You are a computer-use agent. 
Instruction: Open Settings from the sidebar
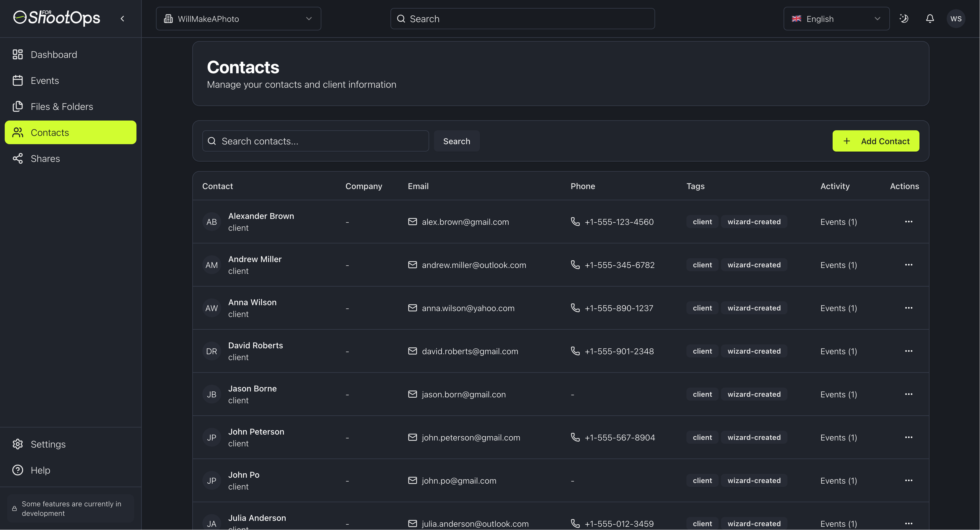pyautogui.click(x=48, y=444)
